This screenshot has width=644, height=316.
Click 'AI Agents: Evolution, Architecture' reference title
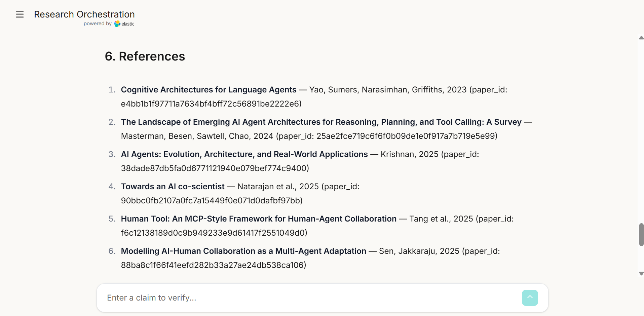tap(244, 154)
